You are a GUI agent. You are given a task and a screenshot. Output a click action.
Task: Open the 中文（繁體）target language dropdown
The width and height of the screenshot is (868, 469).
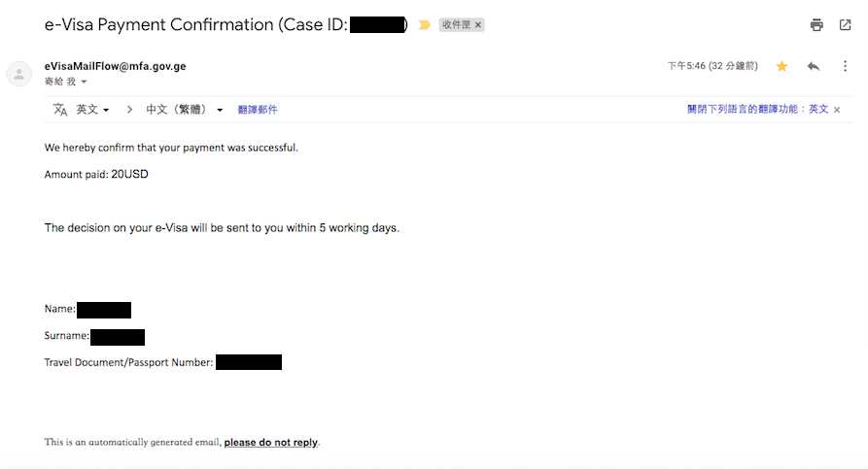click(185, 110)
